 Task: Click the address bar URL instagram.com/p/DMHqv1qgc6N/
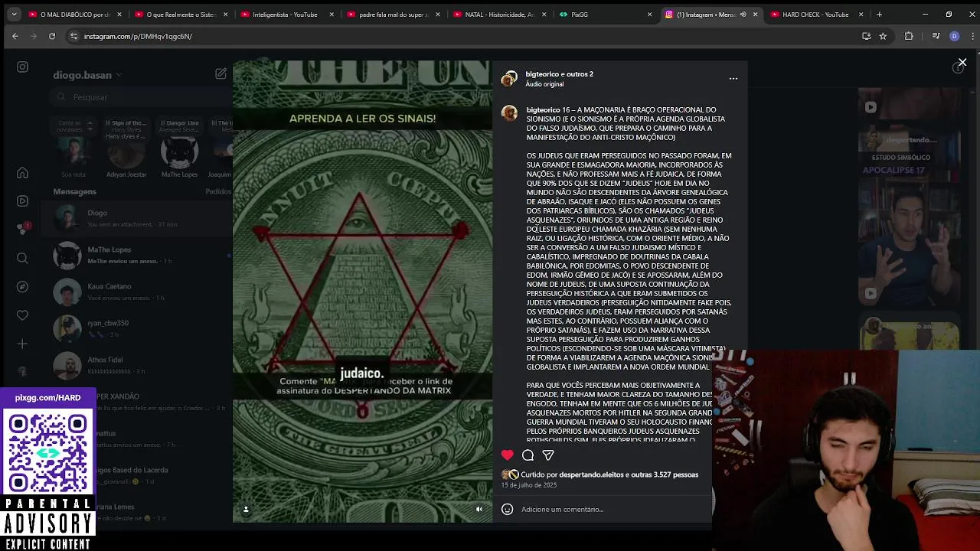tap(138, 36)
